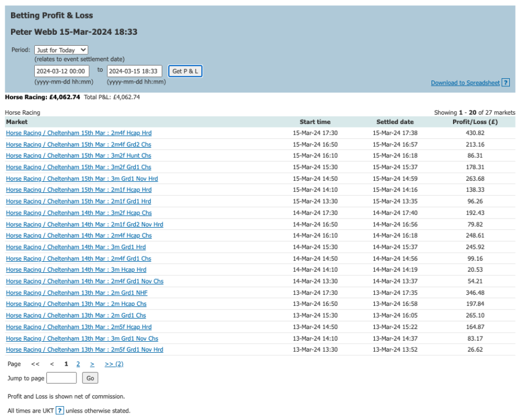Open Cheltenham 15th Mar 3m2f Grd1 Chs market
The image size is (522, 420).
coord(78,167)
